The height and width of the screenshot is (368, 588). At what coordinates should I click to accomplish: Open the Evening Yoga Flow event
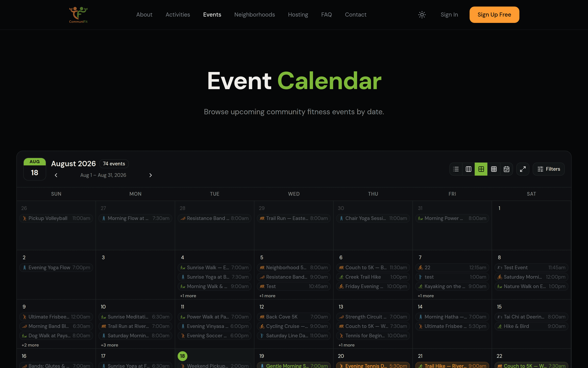click(x=56, y=267)
